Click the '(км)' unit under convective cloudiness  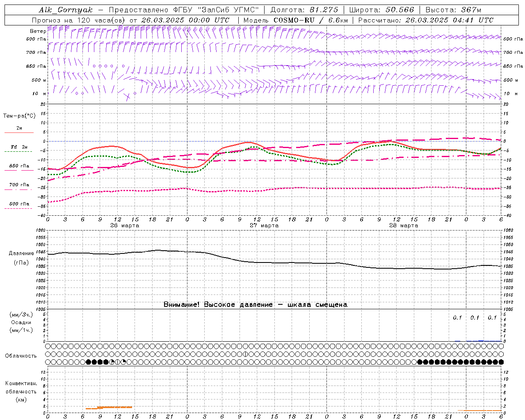point(21,399)
